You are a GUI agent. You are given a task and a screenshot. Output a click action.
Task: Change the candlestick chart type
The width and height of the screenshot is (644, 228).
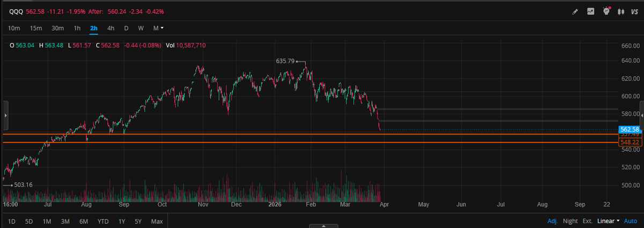[621, 11]
